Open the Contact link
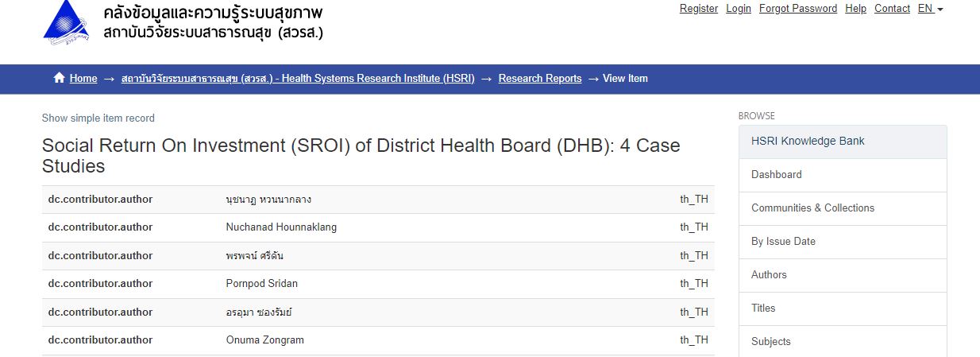 point(892,9)
